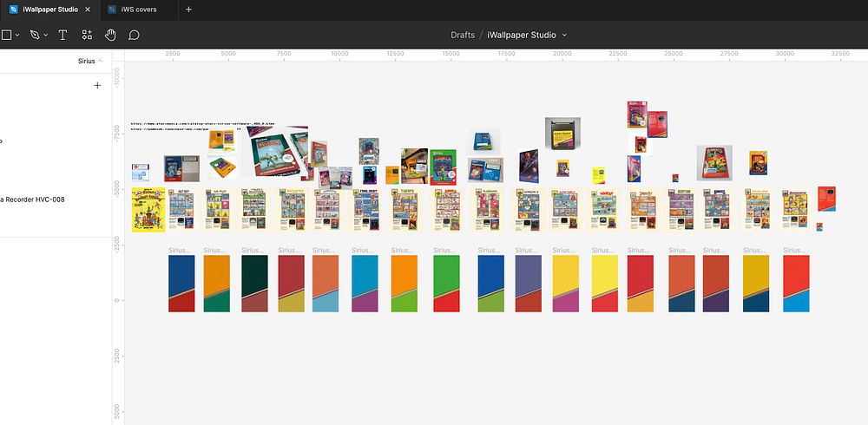Select the sky blue and purple cover frame

(365, 284)
